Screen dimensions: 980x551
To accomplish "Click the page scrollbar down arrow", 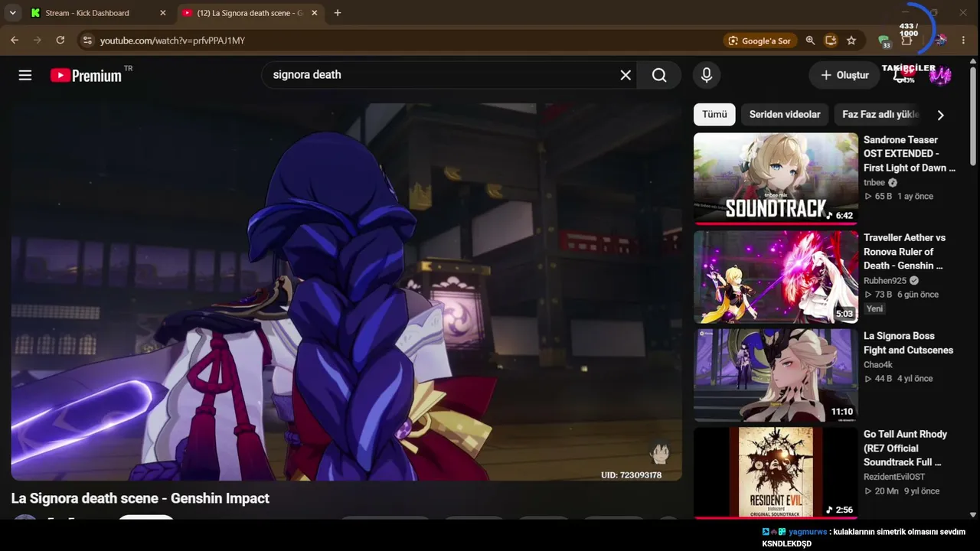I will coord(973,515).
